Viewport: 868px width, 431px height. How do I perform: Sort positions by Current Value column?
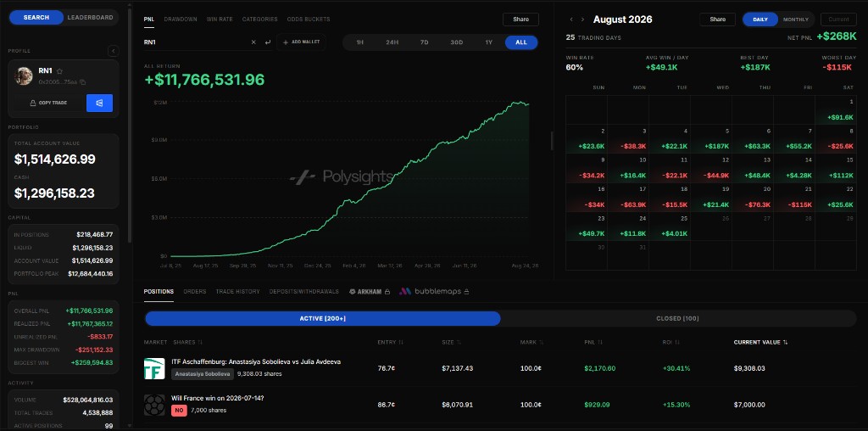point(760,343)
